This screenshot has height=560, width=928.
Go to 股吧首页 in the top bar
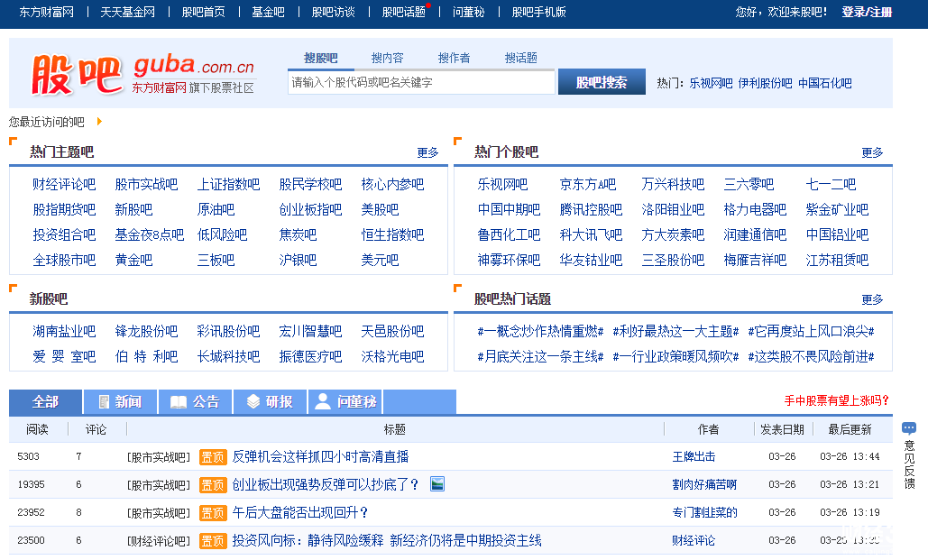tap(204, 12)
